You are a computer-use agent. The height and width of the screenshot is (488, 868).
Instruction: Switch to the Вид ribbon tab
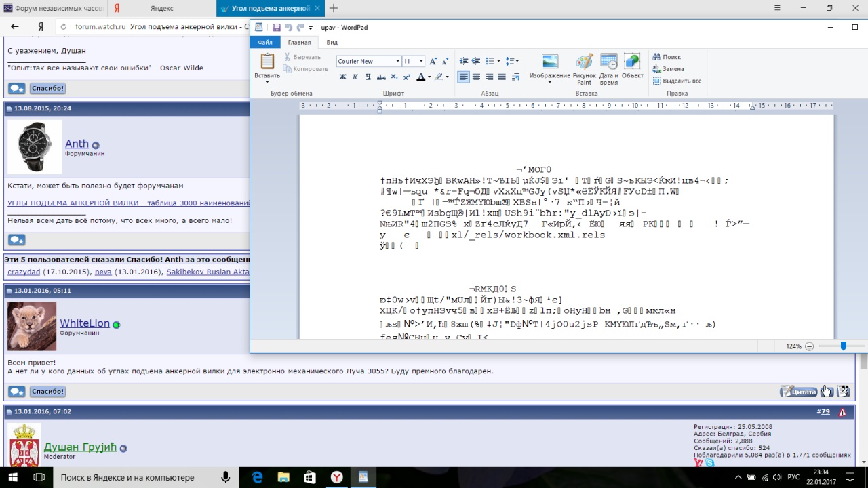coord(332,42)
